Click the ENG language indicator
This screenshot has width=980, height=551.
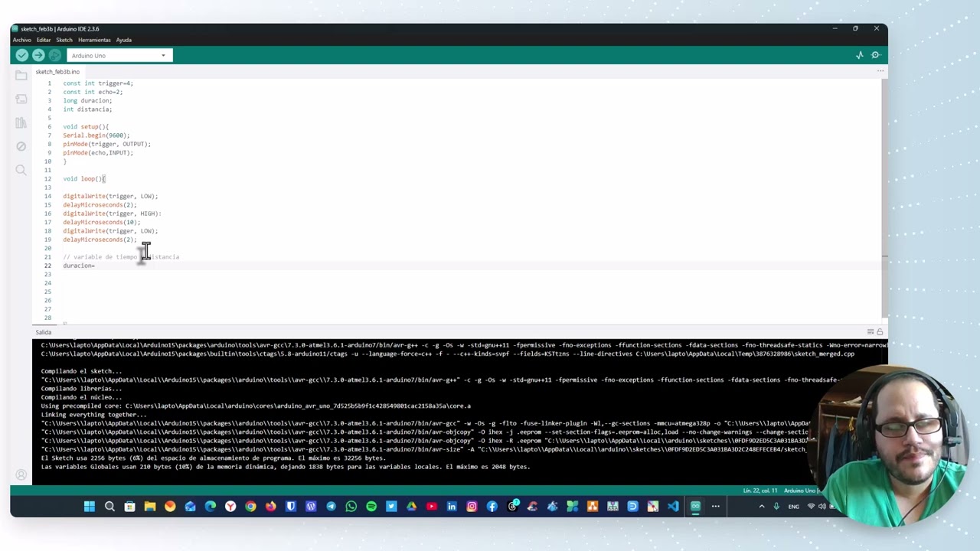pos(794,506)
